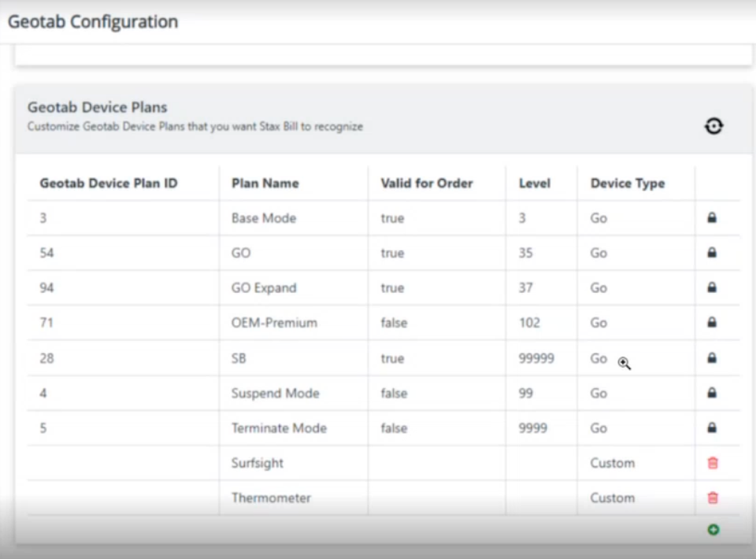
Task: Click false value in OEM-Premium row
Action: click(x=394, y=322)
